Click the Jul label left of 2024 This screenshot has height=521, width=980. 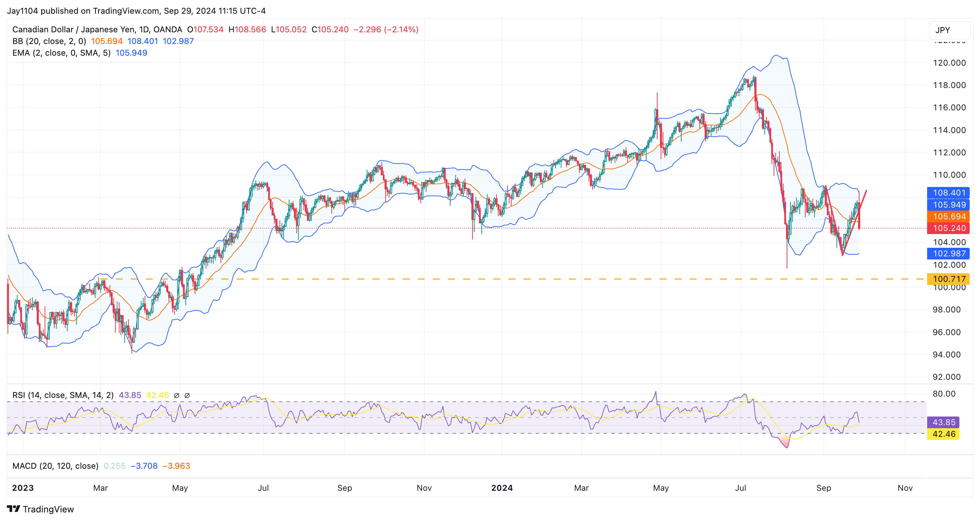click(x=263, y=488)
